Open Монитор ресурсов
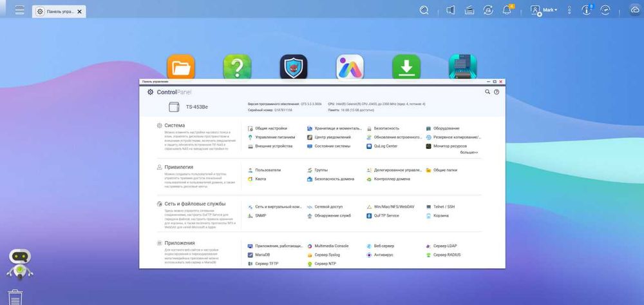The width and height of the screenshot is (644, 305). pos(446,146)
